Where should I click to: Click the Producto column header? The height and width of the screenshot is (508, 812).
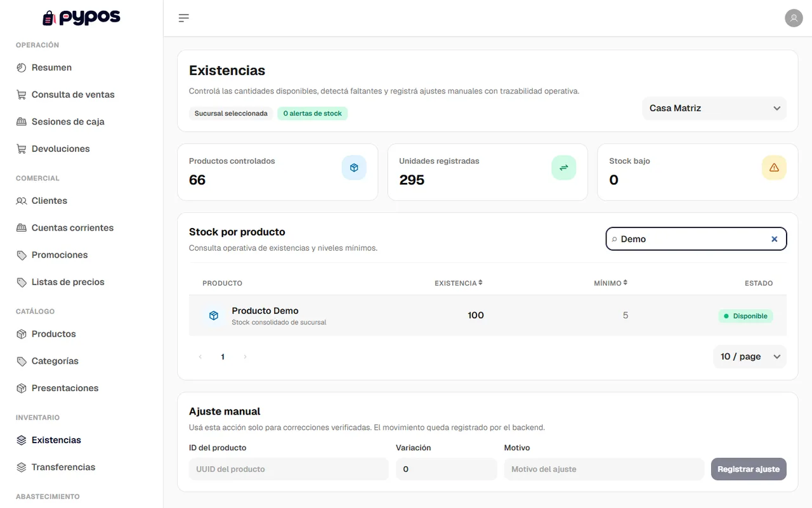[222, 283]
